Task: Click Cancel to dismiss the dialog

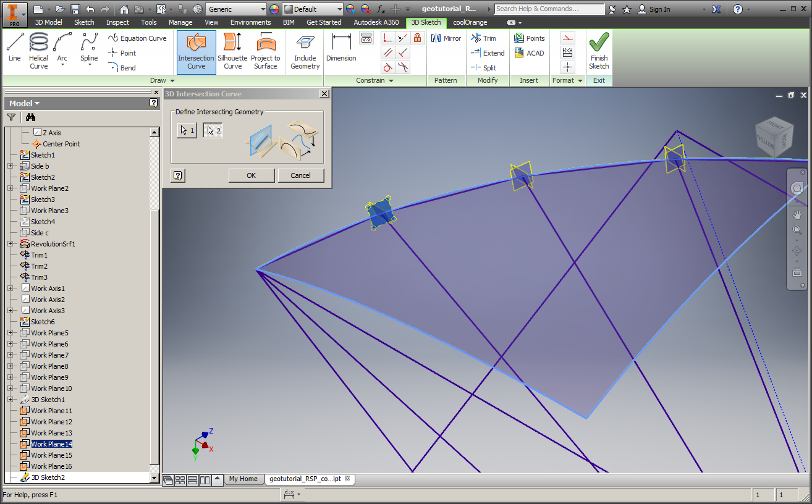Action: [301, 175]
